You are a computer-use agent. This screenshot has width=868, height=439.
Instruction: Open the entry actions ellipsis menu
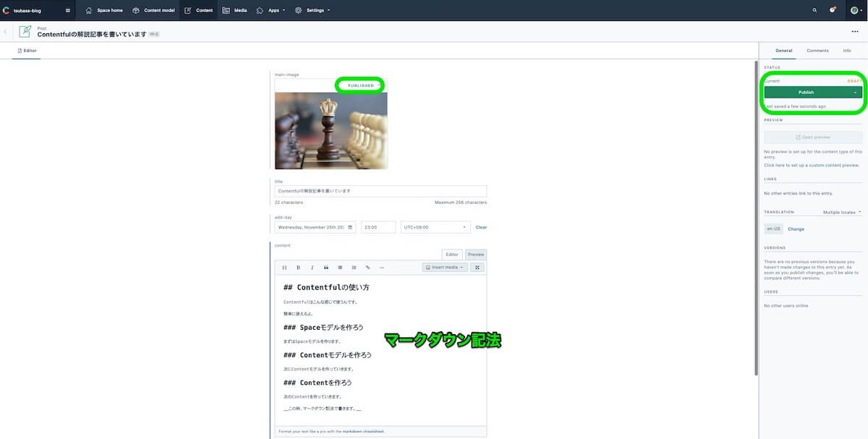[x=855, y=31]
